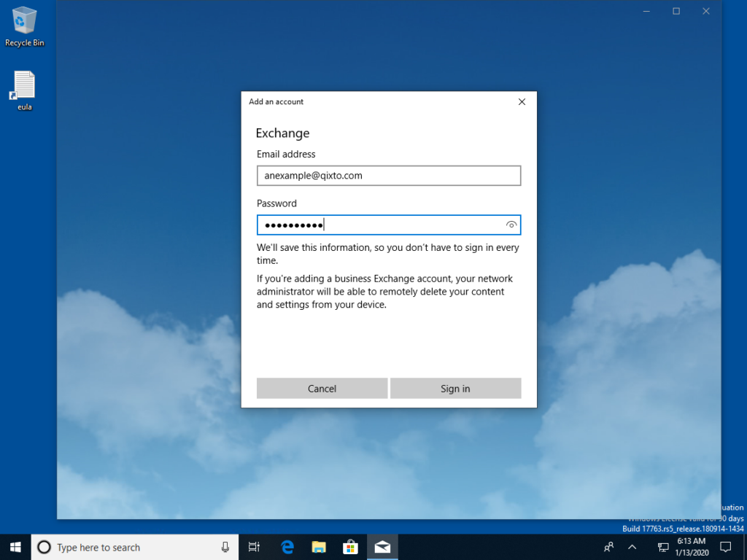Reveal the password with the eye icon
The width and height of the screenshot is (747, 560).
coord(511,225)
